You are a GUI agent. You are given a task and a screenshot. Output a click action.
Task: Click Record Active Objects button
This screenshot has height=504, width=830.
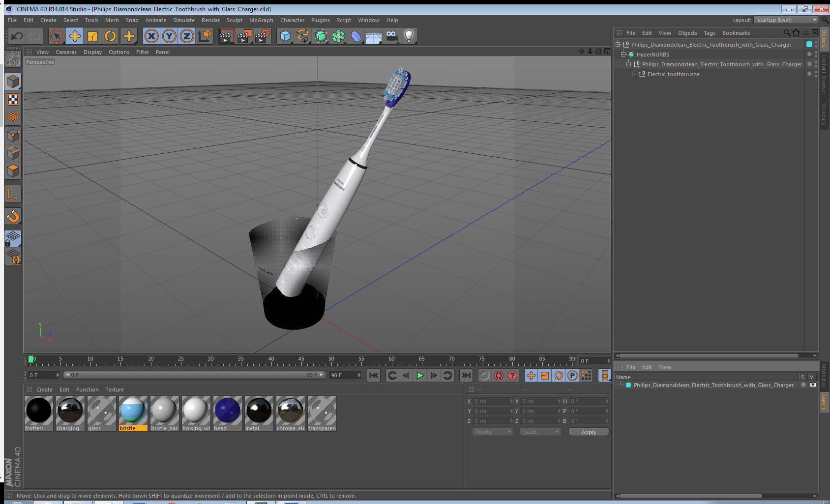tap(485, 375)
